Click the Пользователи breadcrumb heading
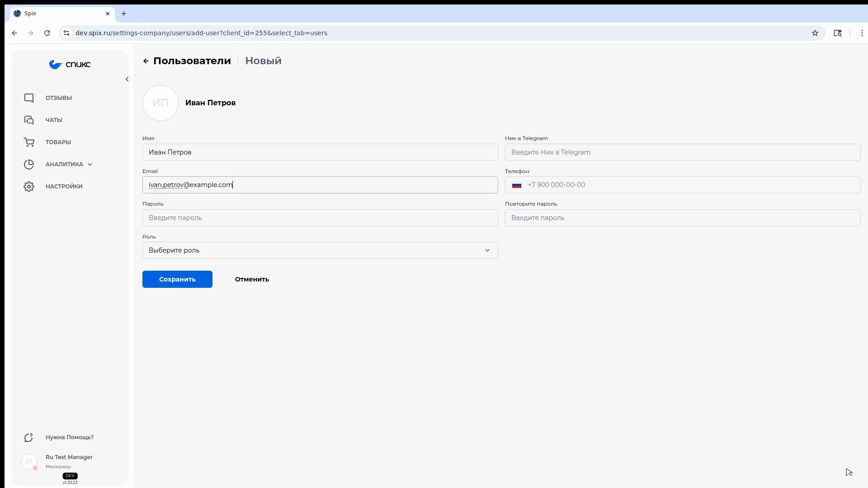This screenshot has width=868, height=488. (x=192, y=61)
